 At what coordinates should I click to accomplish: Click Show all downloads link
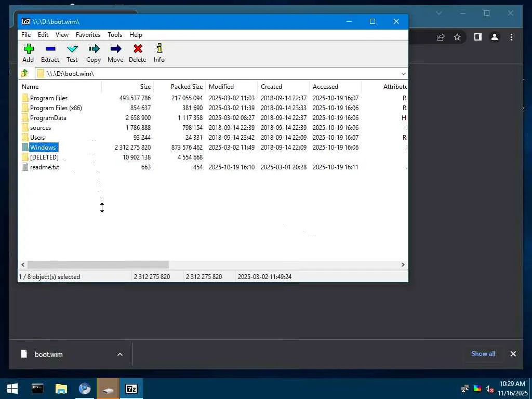pos(483,353)
